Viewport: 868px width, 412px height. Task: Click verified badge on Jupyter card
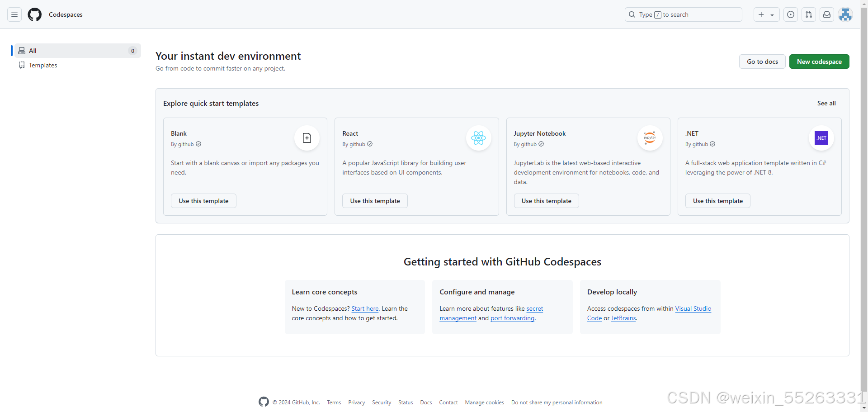click(541, 144)
